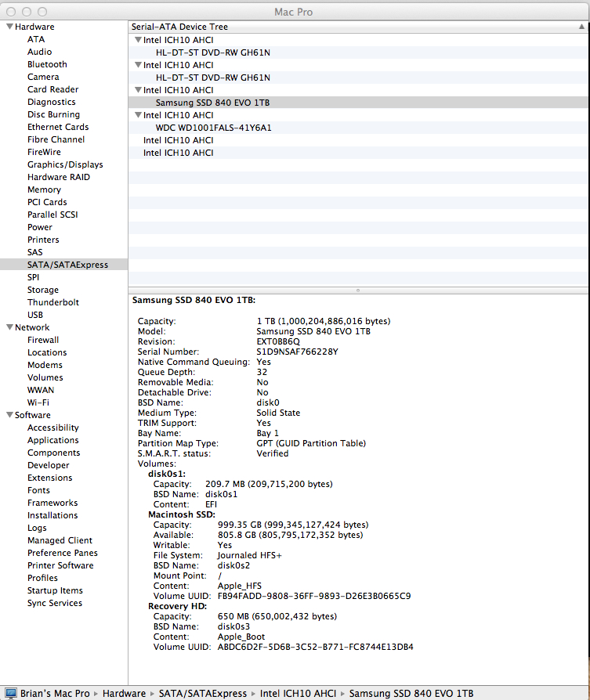Image resolution: width=590 pixels, height=700 pixels.
Task: Show Printers hardware list
Action: point(43,240)
